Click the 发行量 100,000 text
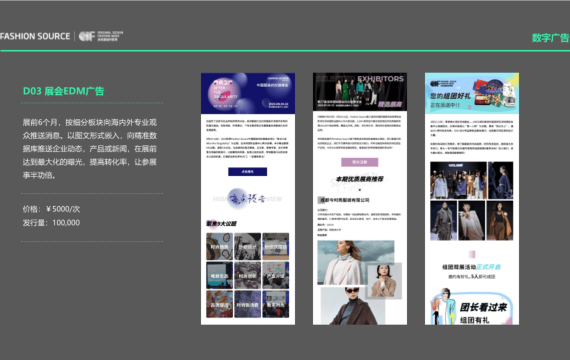 [51, 223]
